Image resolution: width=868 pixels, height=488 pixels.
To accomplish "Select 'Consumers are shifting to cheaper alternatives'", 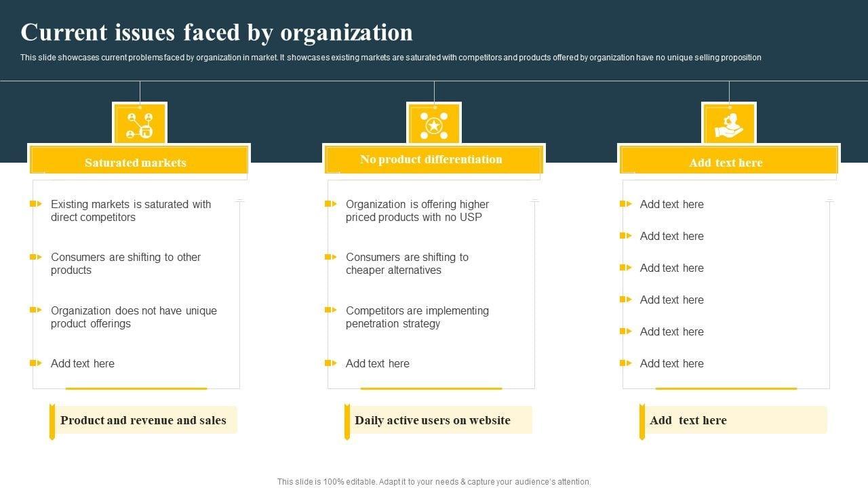I will 407,264.
